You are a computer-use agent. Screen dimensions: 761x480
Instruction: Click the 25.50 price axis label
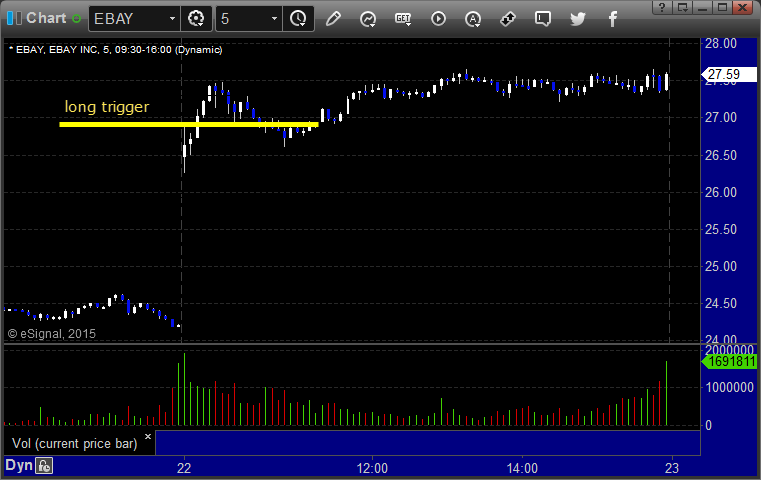coord(721,230)
